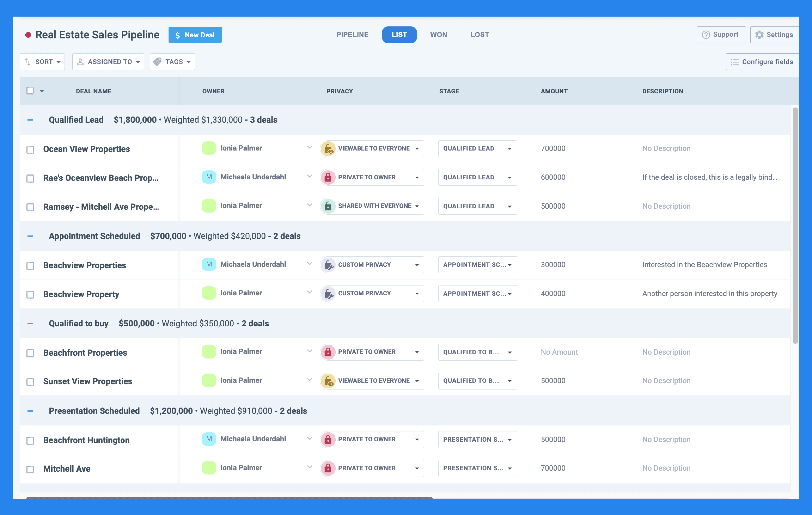This screenshot has width=812, height=515.
Task: Switch to the WON tab
Action: point(438,35)
